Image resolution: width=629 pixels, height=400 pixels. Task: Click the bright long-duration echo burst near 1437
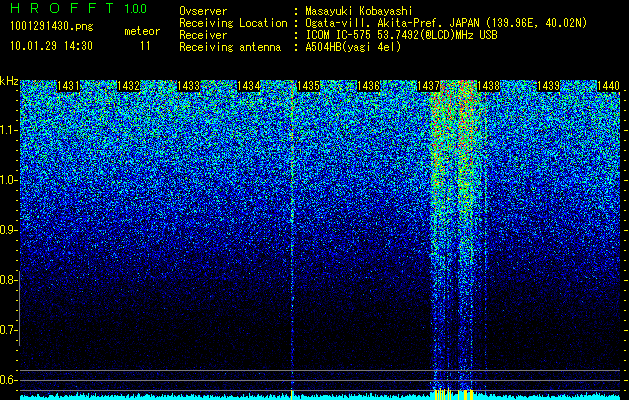[457, 237]
